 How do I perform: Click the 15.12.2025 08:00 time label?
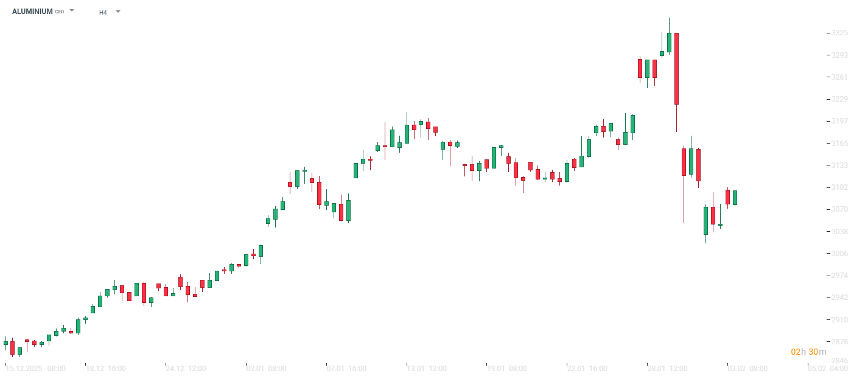click(x=35, y=369)
